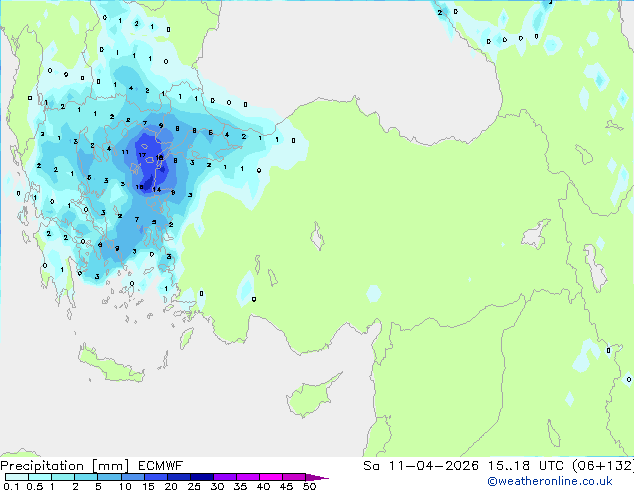Click the arrow tip above 50 on legend
Viewport: 634px width, 490px height.
click(x=317, y=477)
